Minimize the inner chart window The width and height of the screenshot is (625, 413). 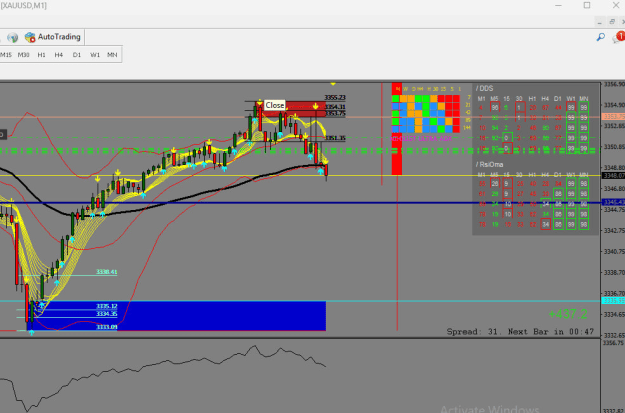pos(599,22)
